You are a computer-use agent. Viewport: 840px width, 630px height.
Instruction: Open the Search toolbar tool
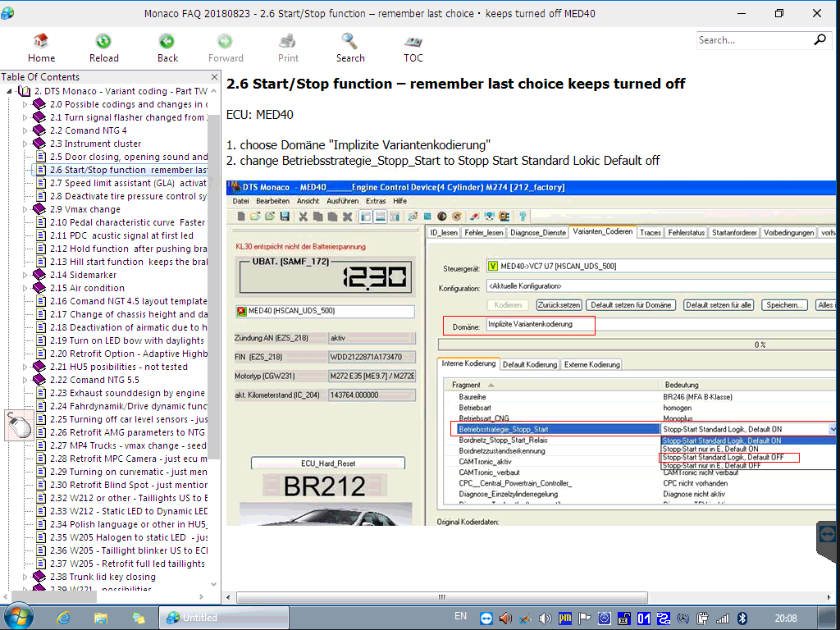click(x=349, y=48)
